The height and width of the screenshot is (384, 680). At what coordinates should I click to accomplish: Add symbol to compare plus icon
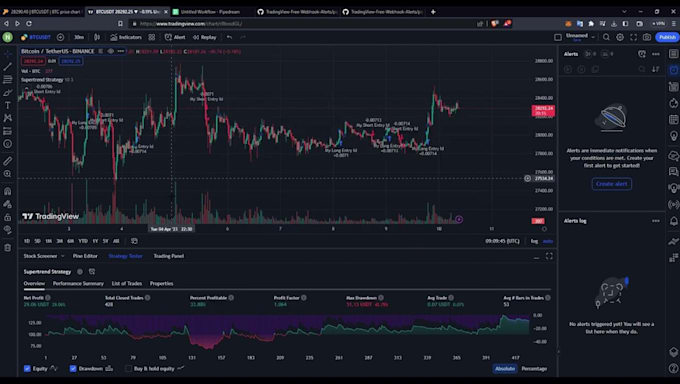pos(60,37)
